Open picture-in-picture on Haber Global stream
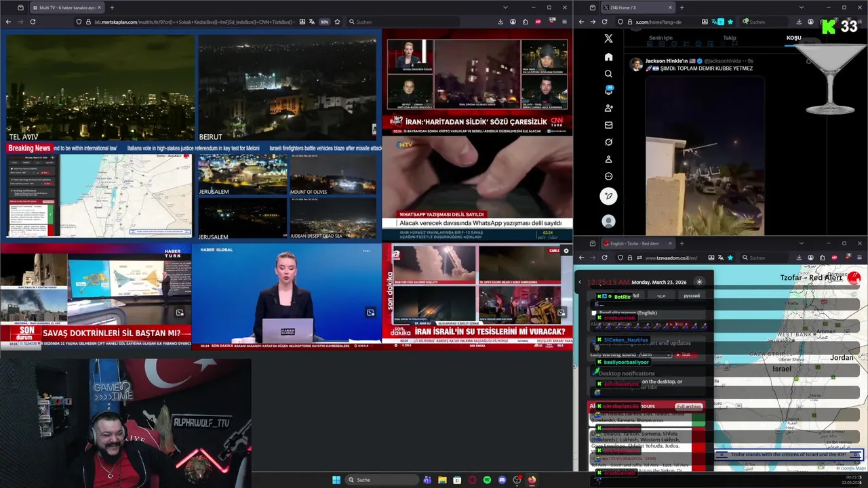868x488 pixels. 370,312
